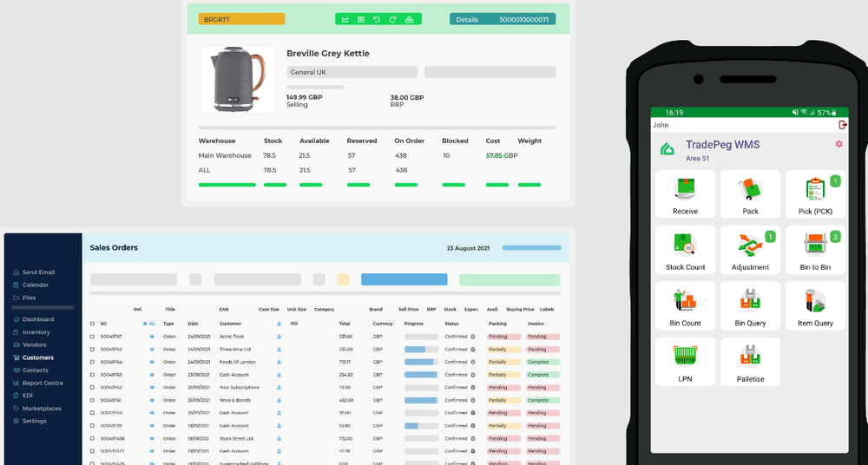Image resolution: width=868 pixels, height=465 pixels.
Task: Click the redo arrow in the product toolbar
Action: pos(392,19)
